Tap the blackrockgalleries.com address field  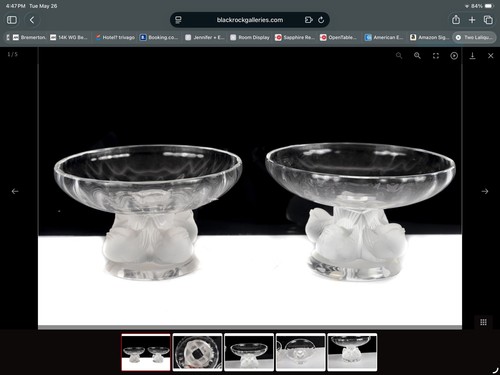(250, 20)
